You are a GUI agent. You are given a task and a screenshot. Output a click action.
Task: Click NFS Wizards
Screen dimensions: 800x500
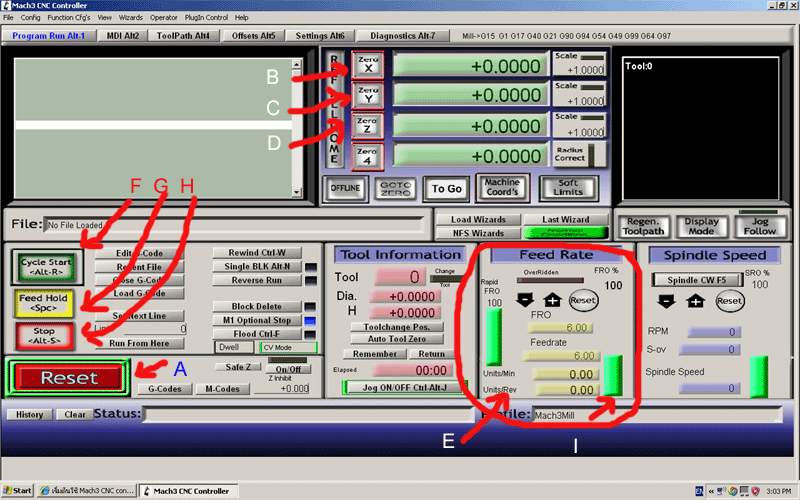pos(478,233)
